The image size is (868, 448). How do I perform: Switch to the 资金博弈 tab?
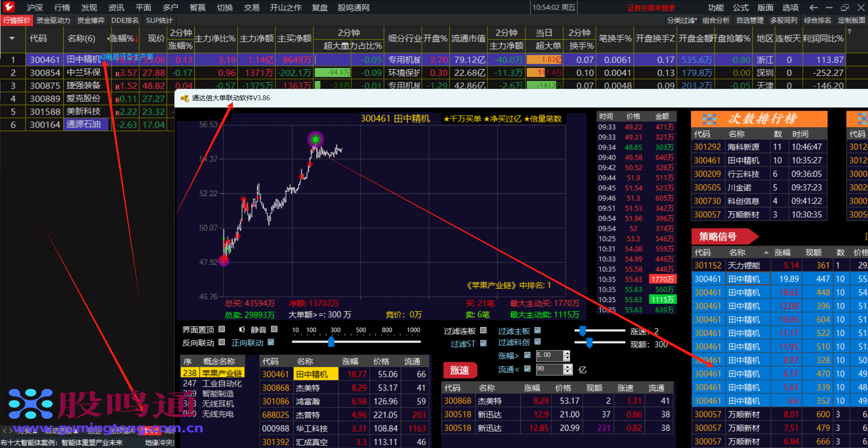(x=90, y=20)
